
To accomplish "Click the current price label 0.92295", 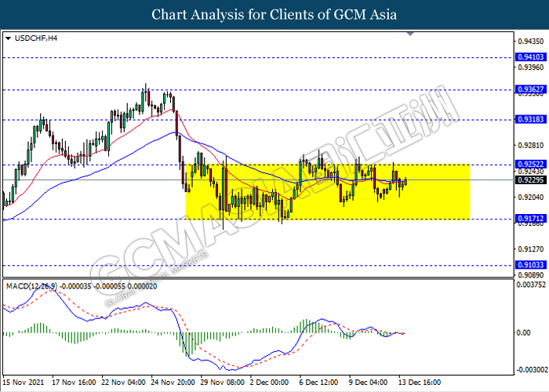I will tap(531, 180).
